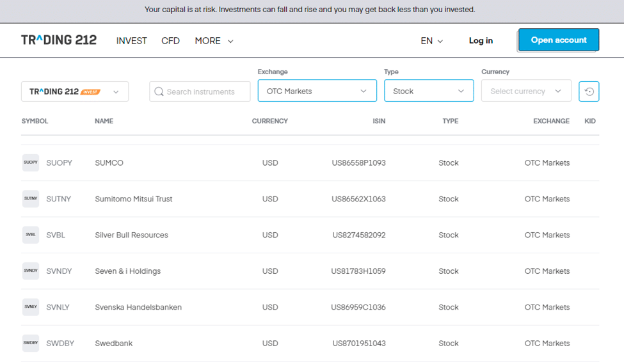Select the Sumitomo Mitsui Trust name

[134, 199]
